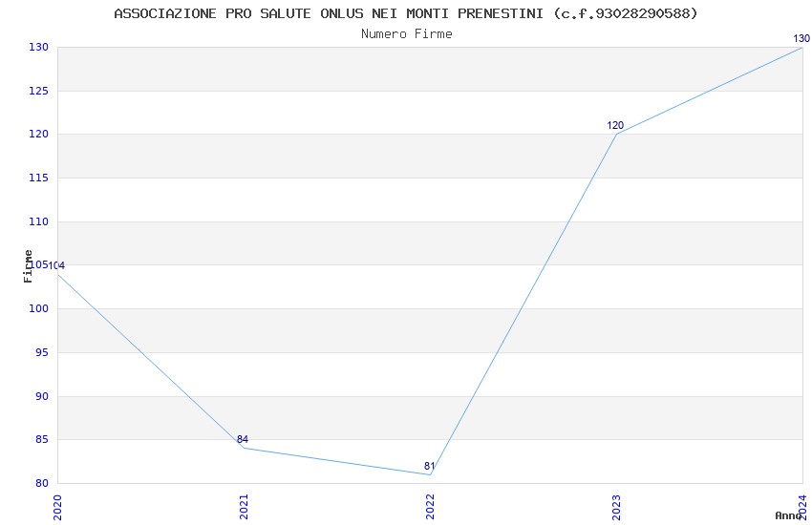Screen dimensions: 812x525
Task: Click the chart title 'ASSOCIAZIONE PRO SALUTE ONLUS NEI MONTI PRENESTINI'
Action: [329, 13]
